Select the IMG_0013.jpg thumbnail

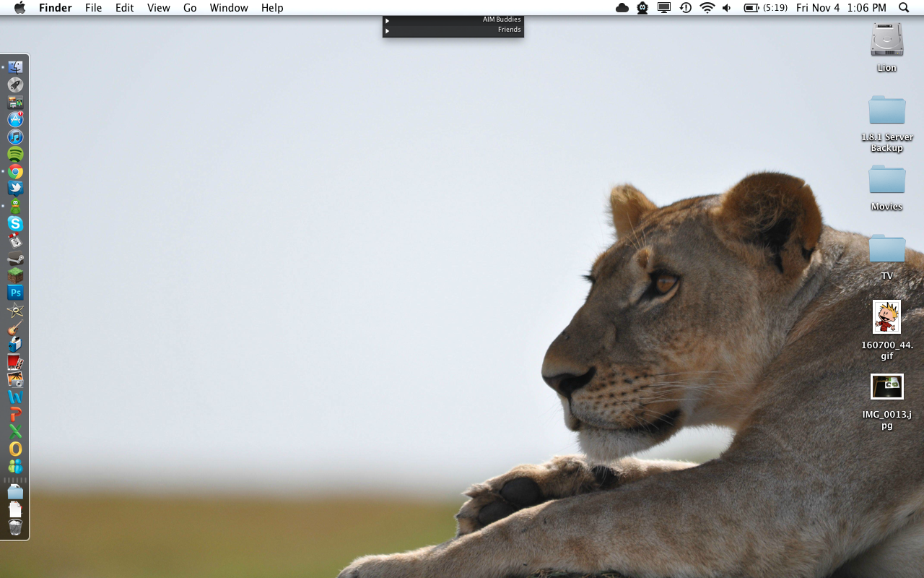(886, 387)
